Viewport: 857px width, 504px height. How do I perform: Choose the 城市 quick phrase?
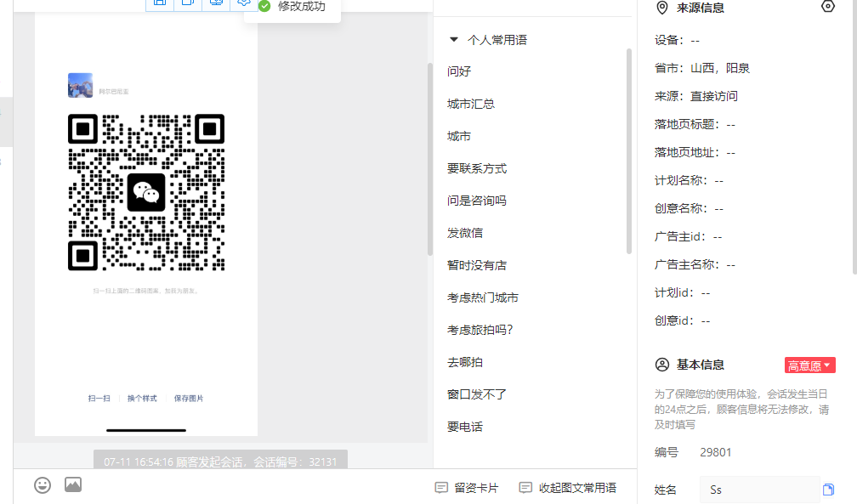tap(459, 136)
